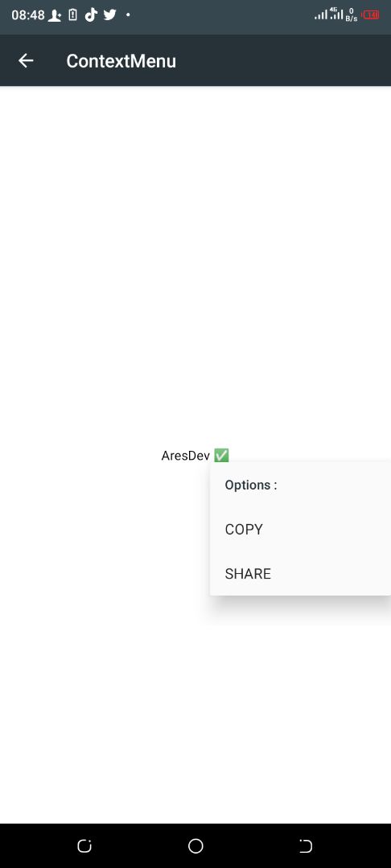Tap the small dot overflow notification indicator
The image size is (391, 868).
pyautogui.click(x=128, y=15)
